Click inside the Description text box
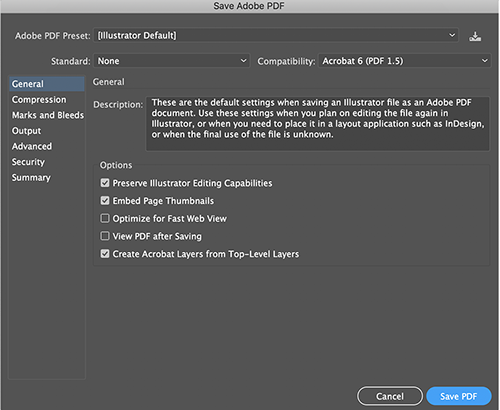Image resolution: width=500 pixels, height=410 pixels. click(318, 124)
